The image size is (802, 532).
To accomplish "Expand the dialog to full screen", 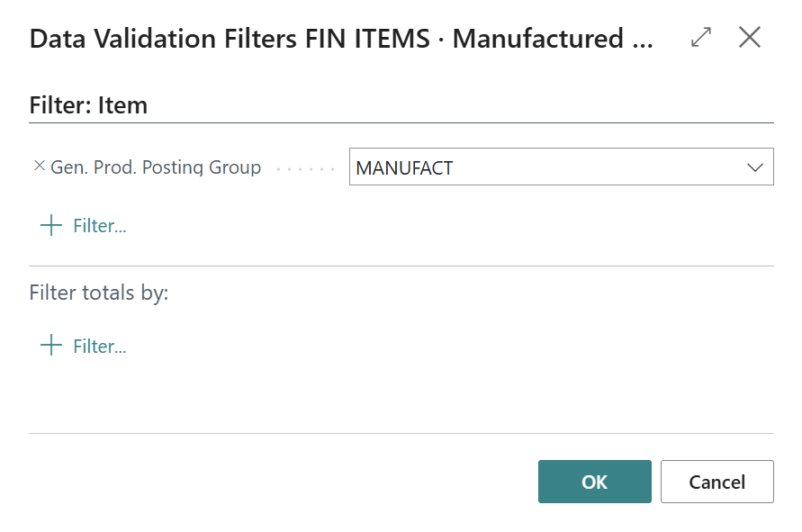I will click(700, 39).
